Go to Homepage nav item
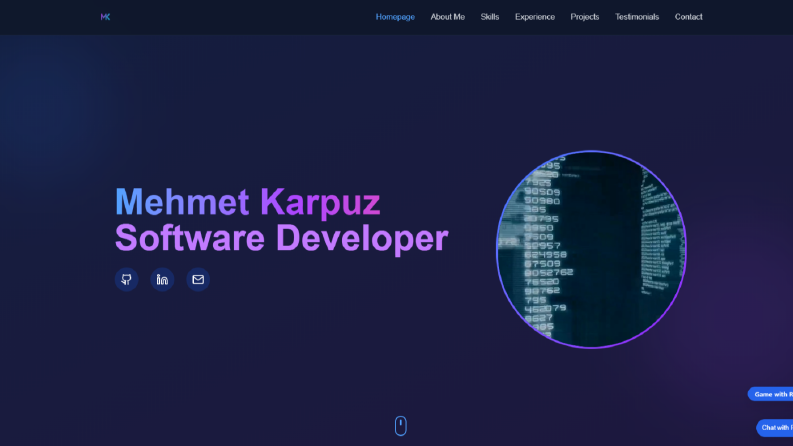This screenshot has height=446, width=793. click(x=395, y=17)
